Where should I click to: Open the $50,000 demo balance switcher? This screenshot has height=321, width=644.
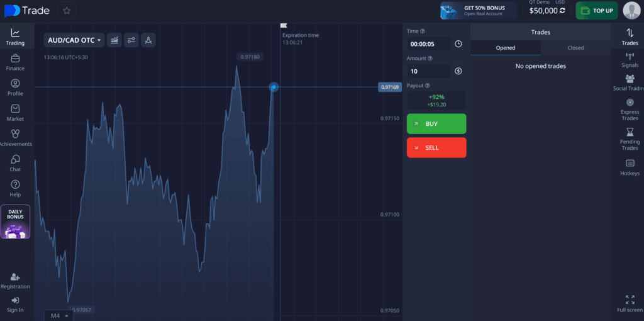[547, 11]
